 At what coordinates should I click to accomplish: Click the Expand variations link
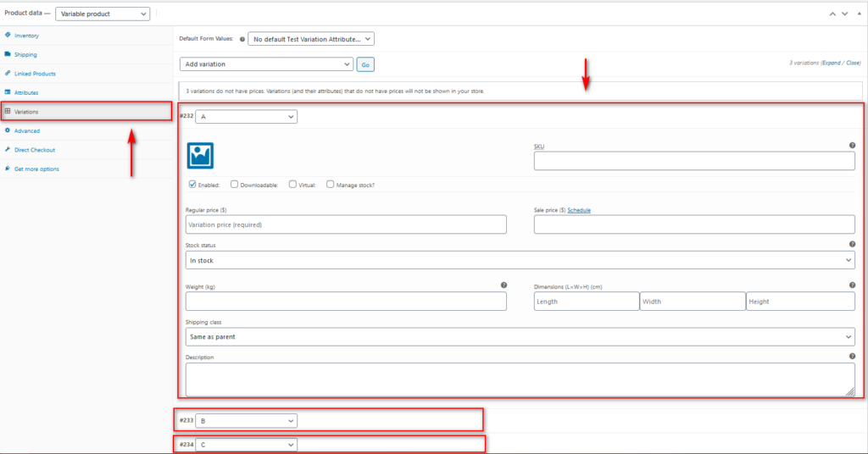831,63
